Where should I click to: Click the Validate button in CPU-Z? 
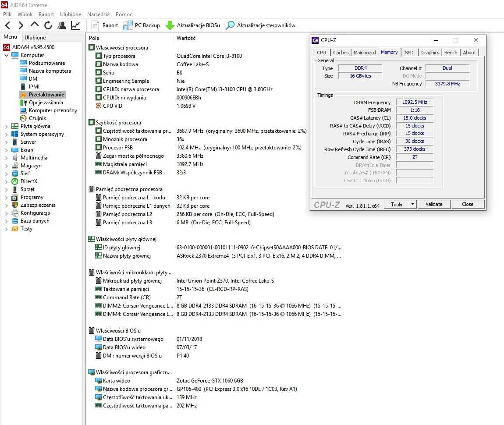coord(434,204)
